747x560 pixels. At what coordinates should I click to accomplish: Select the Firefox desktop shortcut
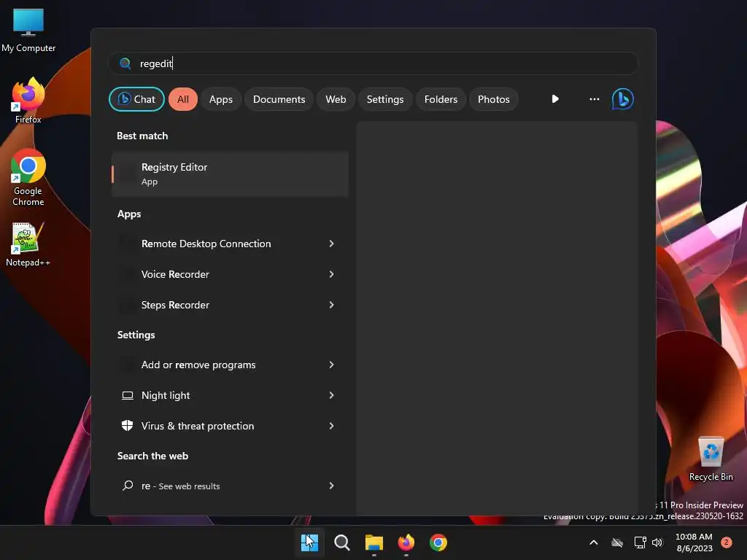pyautogui.click(x=28, y=101)
